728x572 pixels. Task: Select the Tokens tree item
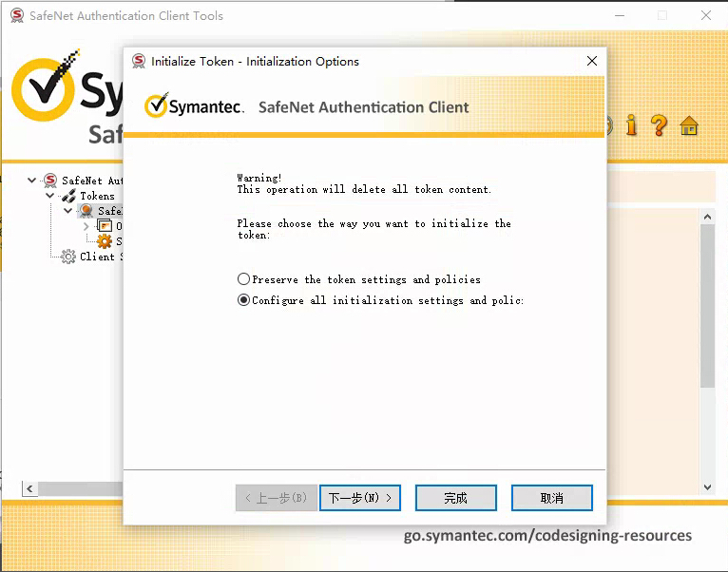[x=97, y=196]
